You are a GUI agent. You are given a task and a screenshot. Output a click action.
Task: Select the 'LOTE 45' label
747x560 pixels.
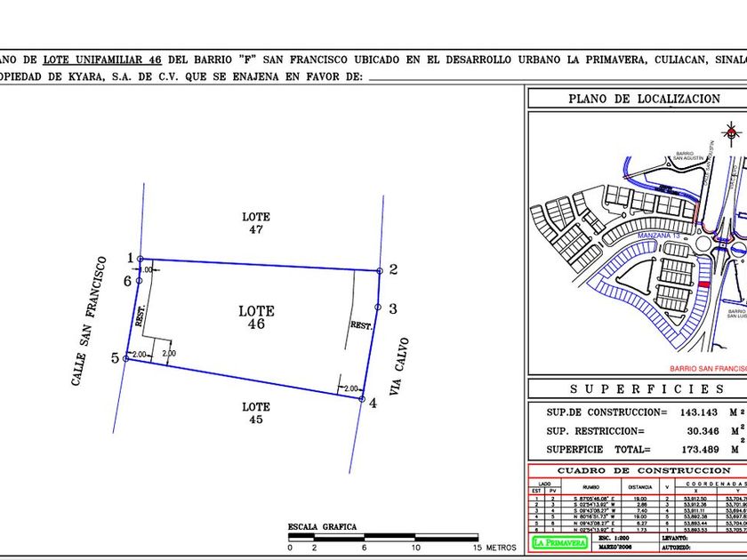click(256, 412)
